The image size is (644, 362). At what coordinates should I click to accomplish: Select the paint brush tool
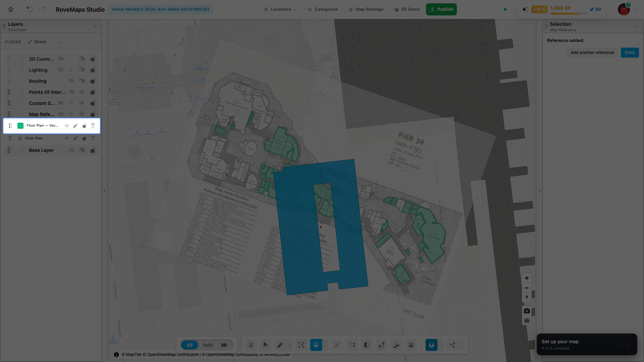[x=316, y=345]
